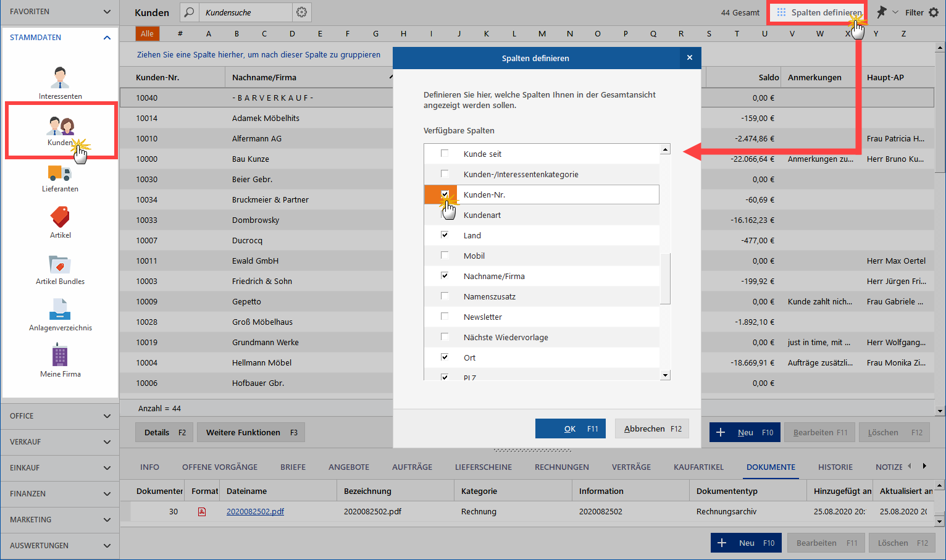Viewport: 946px width, 560px height.
Task: Switch to the OFFENE VORGÄNGE tab
Action: click(x=220, y=467)
